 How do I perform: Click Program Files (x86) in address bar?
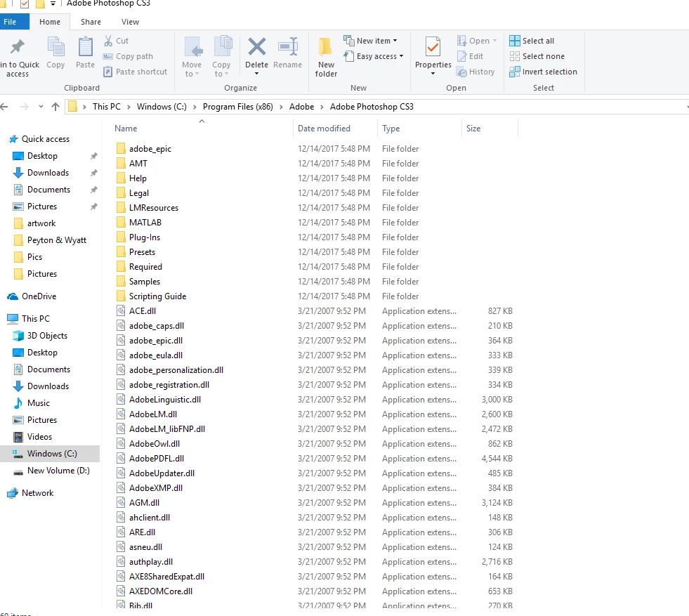pos(237,107)
